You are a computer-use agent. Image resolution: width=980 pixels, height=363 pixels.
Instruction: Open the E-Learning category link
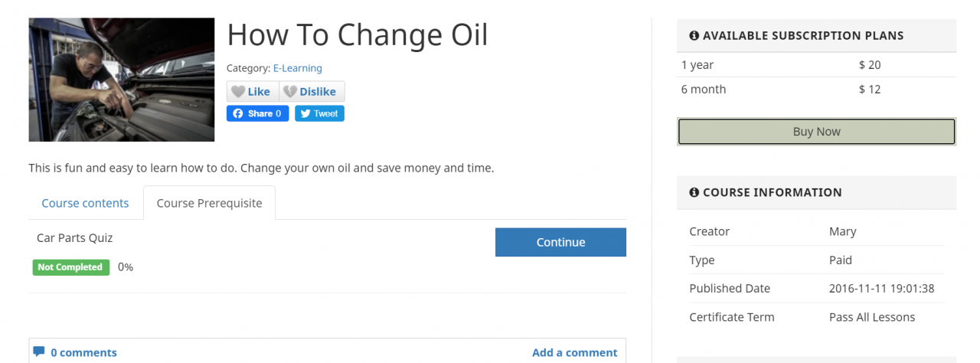[297, 68]
